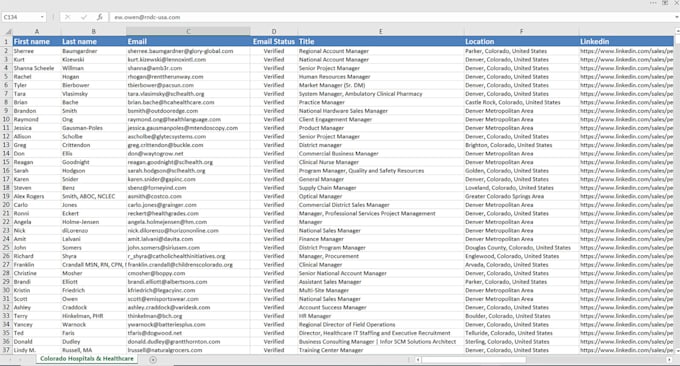This screenshot has height=366, width=680.
Task: Select title 'Human Resources Manager'
Action: (381, 77)
